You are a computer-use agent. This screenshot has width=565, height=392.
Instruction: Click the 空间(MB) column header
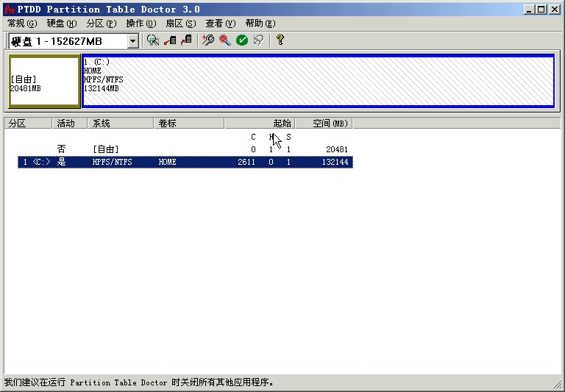[324, 124]
